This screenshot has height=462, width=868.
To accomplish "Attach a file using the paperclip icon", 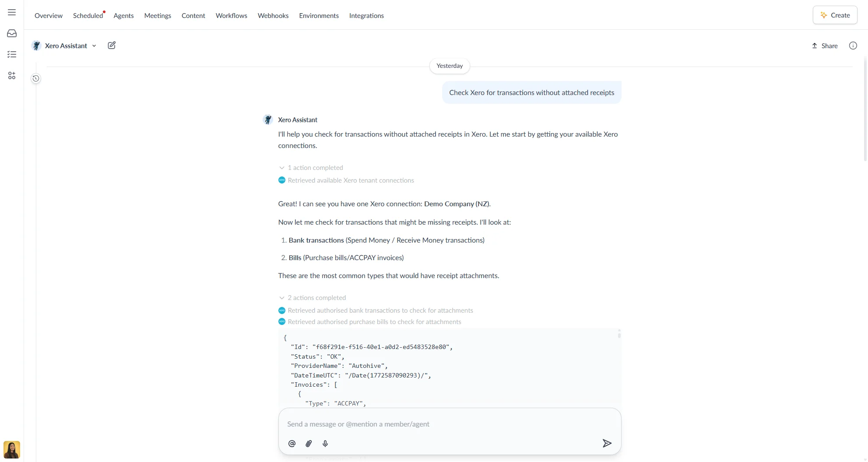I will 308,443.
